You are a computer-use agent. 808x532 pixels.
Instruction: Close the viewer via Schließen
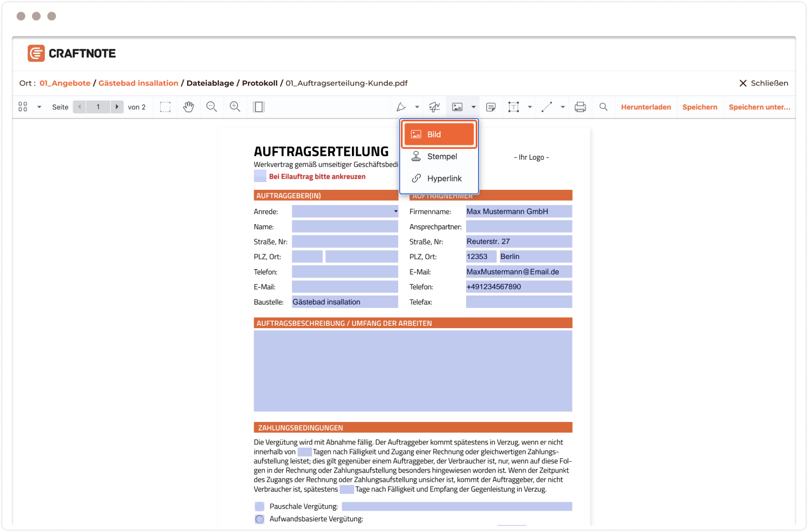(764, 83)
